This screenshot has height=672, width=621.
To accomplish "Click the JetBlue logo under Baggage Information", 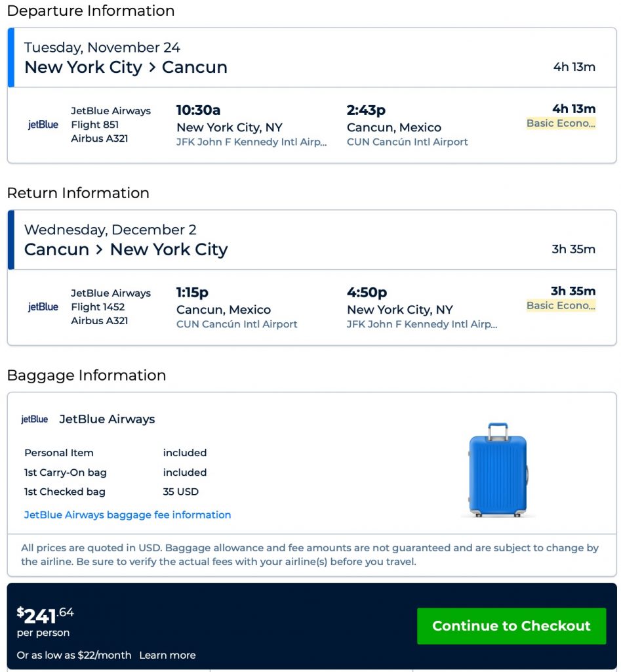I will (x=34, y=419).
